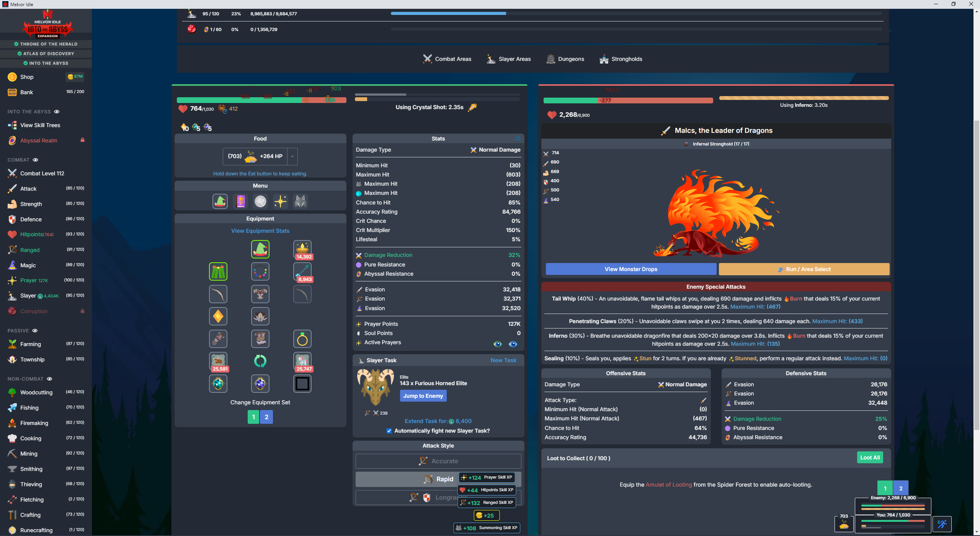Select the orange diamond gem equipment slot
Viewport: 980px width, 536px height.
[218, 316]
